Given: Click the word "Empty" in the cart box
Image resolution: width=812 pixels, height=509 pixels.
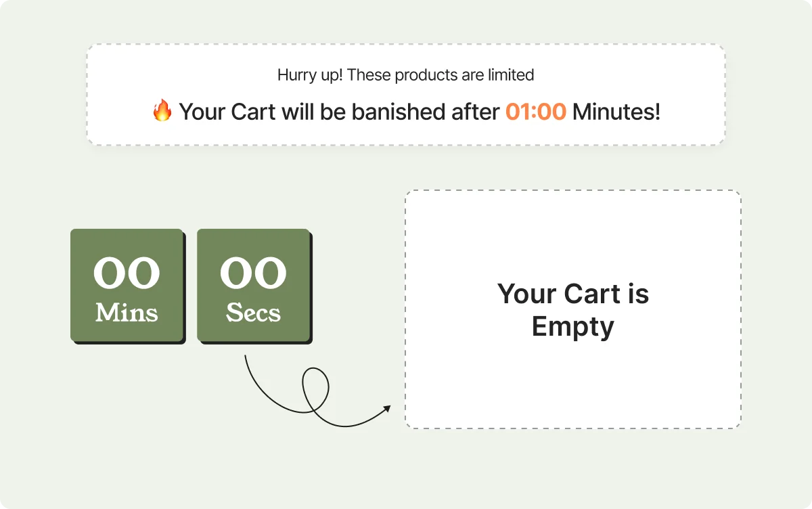Looking at the screenshot, I should pyautogui.click(x=572, y=326).
